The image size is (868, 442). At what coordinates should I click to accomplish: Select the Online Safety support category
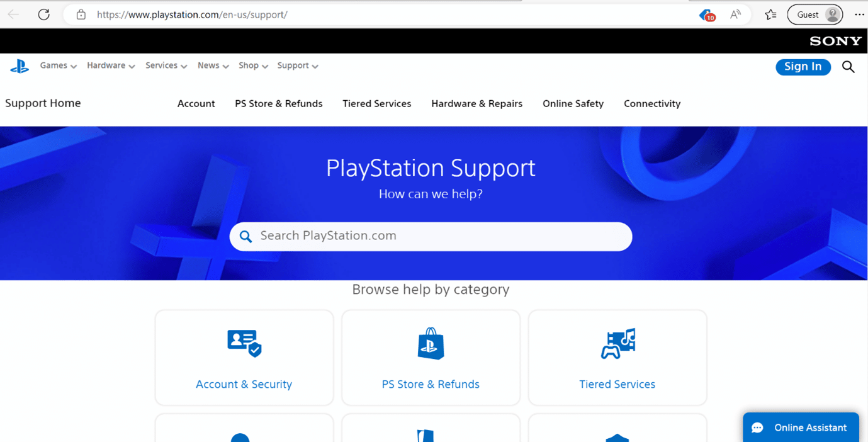pos(573,103)
